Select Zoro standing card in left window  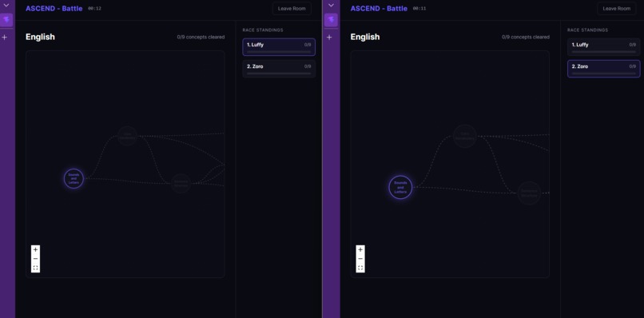pyautogui.click(x=279, y=69)
